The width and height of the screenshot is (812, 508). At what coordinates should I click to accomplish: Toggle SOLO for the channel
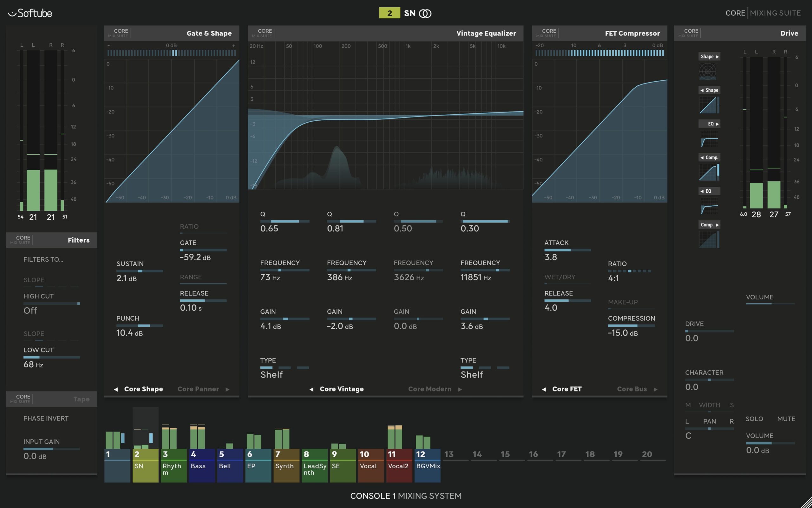click(x=754, y=419)
